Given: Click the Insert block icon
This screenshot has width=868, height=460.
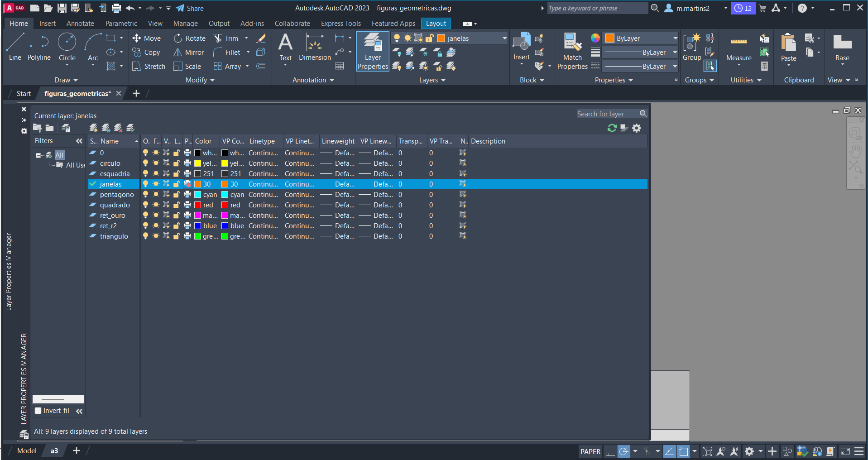Looking at the screenshot, I should (521, 42).
